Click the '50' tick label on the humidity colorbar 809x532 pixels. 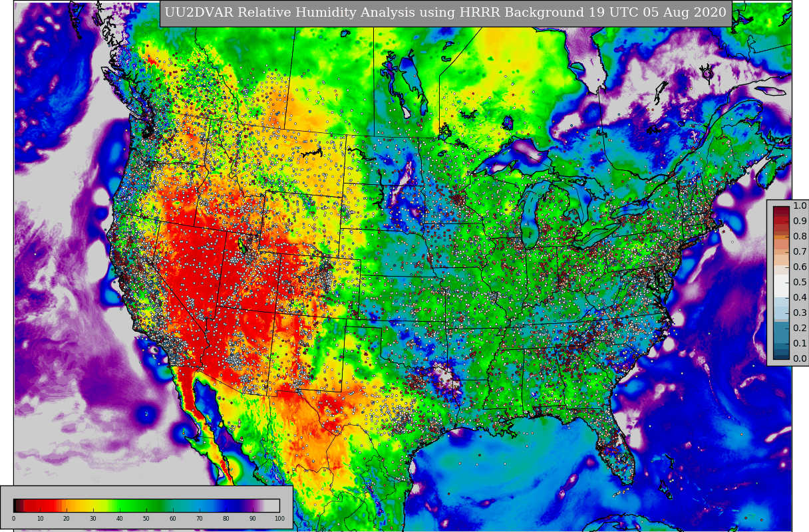(146, 519)
